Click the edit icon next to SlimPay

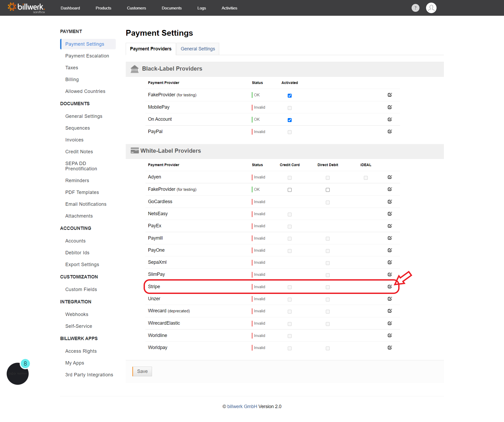pyautogui.click(x=389, y=274)
